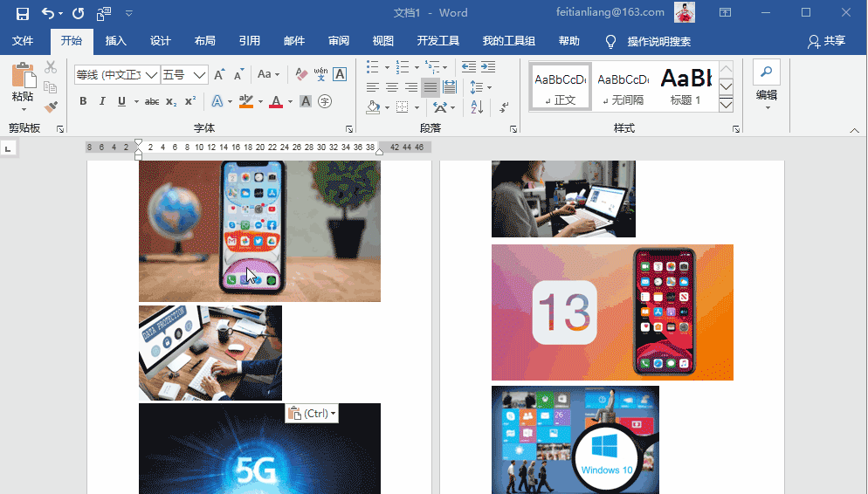This screenshot has height=494, width=868.
Task: Undo the last action
Action: tap(48, 13)
